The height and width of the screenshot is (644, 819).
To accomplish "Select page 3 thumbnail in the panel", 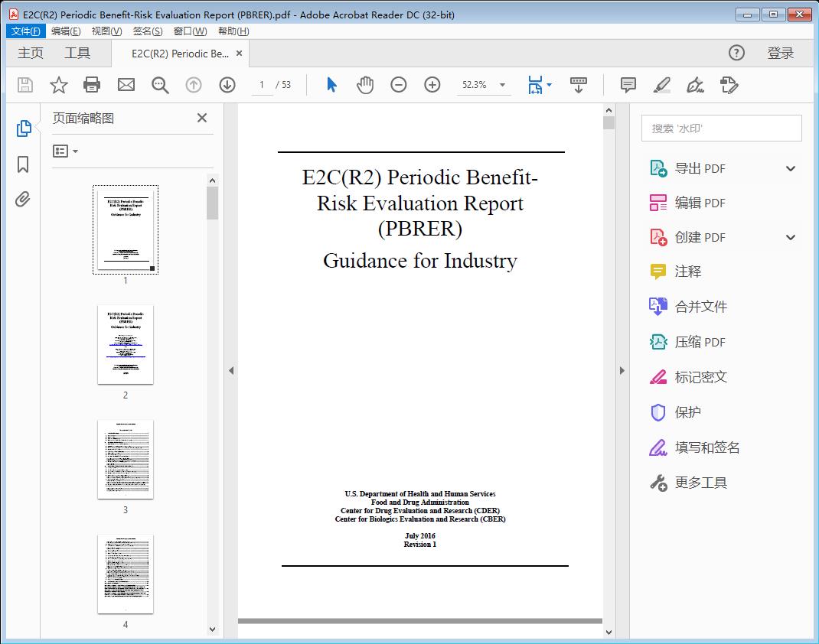I will coord(126,459).
